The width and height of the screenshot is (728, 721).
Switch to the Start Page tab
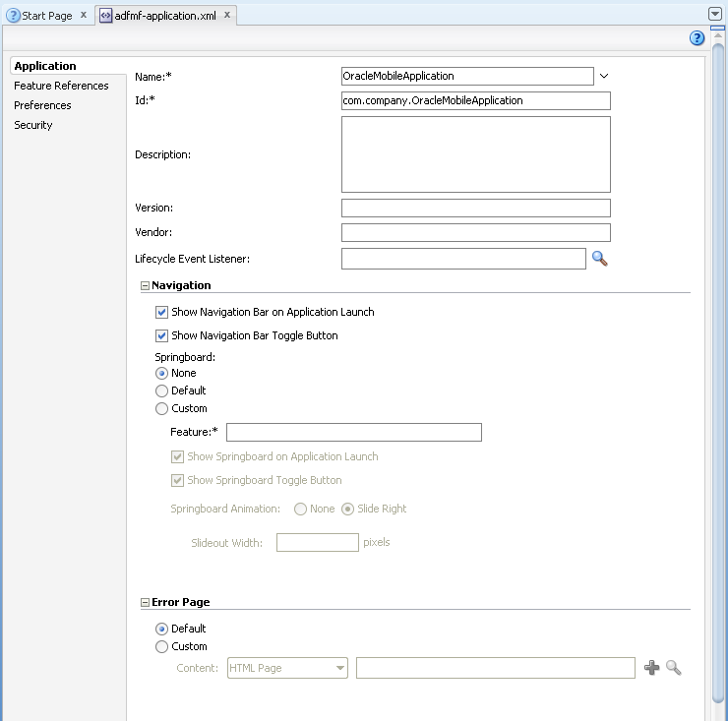coord(47,16)
